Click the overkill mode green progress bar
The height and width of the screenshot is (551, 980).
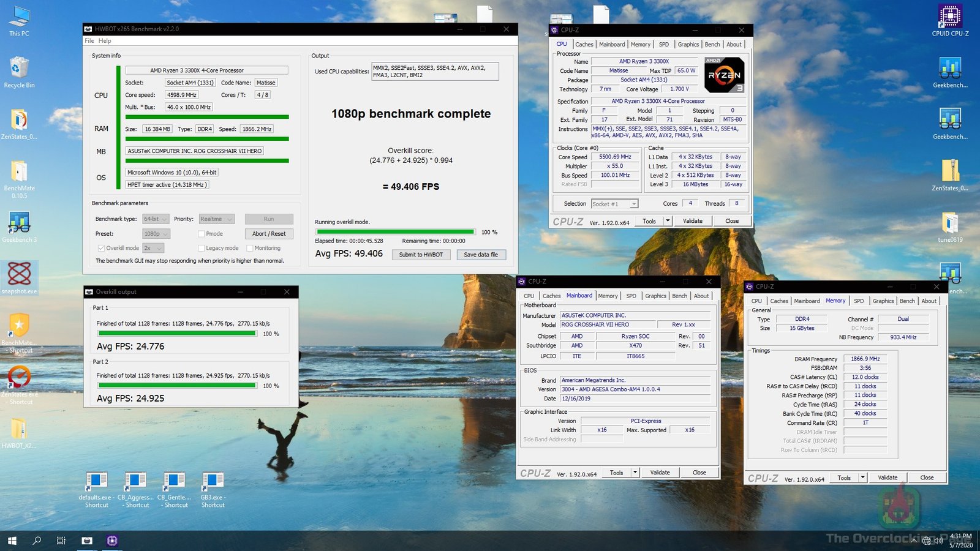(395, 232)
